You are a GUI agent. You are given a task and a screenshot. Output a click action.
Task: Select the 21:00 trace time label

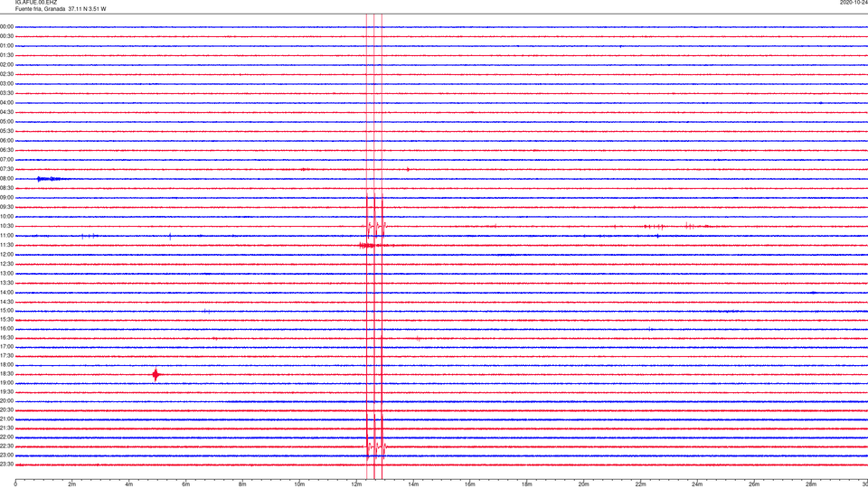click(6, 418)
